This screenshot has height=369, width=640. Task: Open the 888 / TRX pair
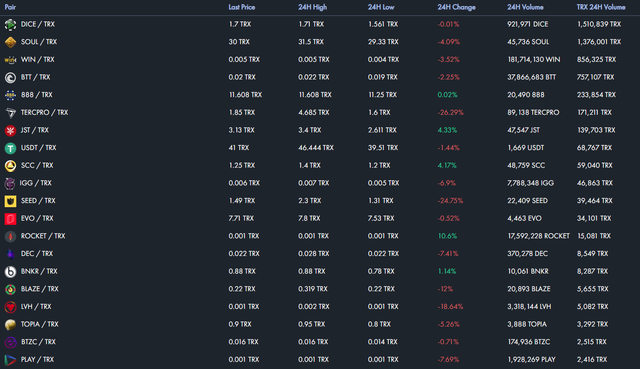pyautogui.click(x=37, y=94)
